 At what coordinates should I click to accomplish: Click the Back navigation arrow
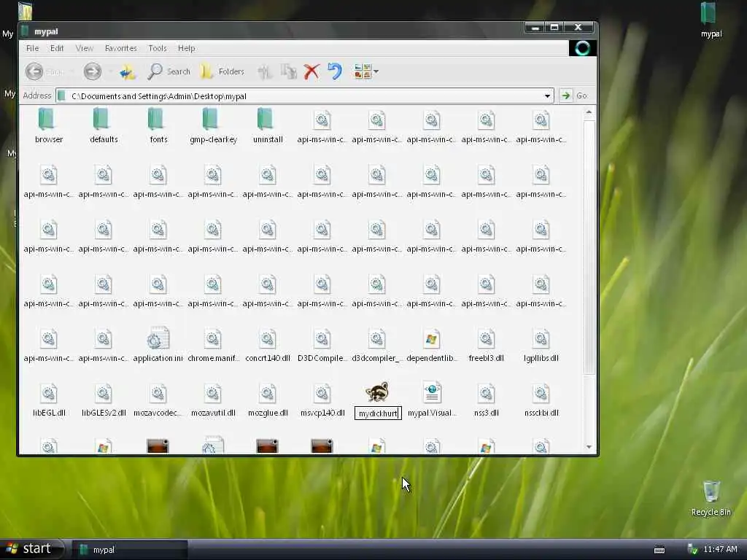pyautogui.click(x=34, y=71)
